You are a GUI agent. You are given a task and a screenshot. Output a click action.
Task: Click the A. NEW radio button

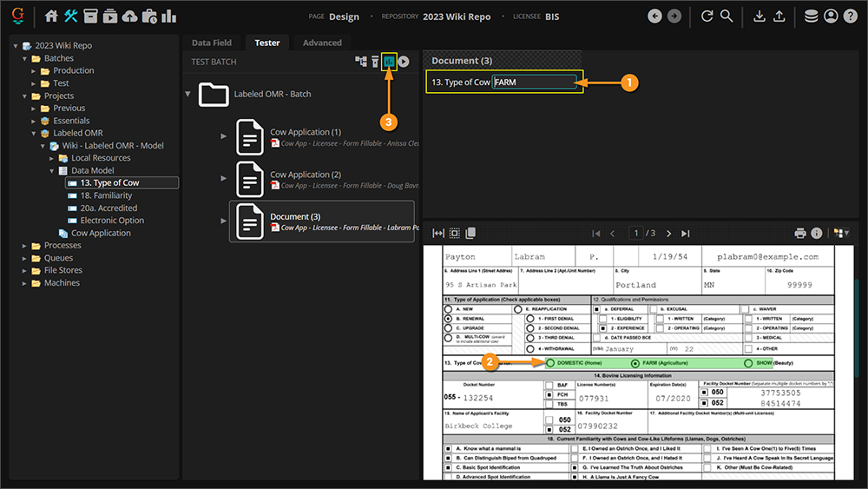point(449,309)
